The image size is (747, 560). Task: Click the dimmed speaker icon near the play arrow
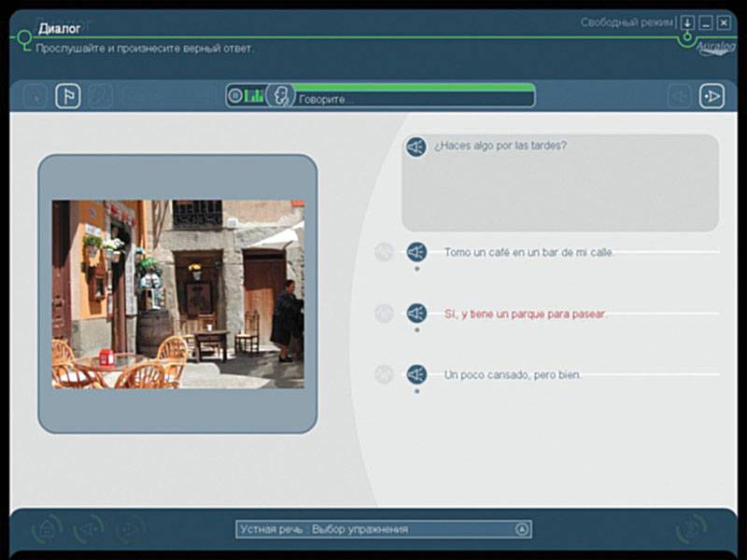click(x=679, y=96)
